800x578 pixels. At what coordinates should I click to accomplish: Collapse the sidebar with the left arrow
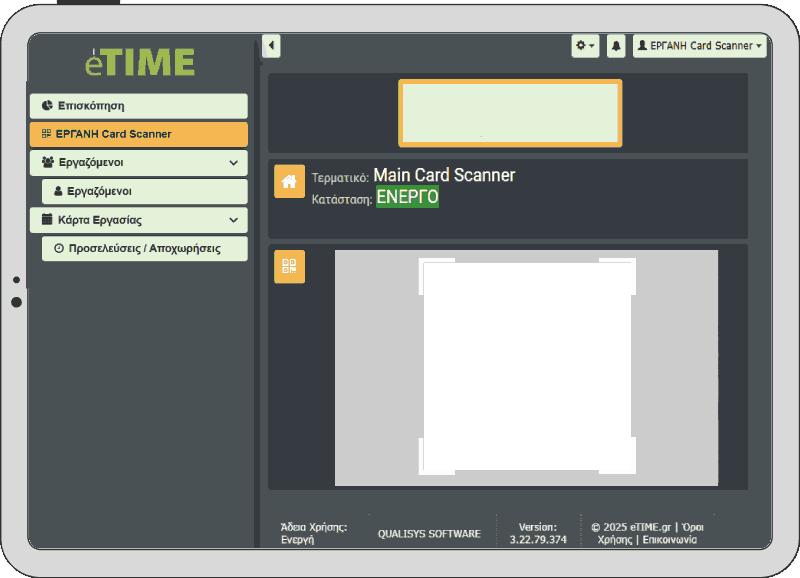tap(271, 46)
